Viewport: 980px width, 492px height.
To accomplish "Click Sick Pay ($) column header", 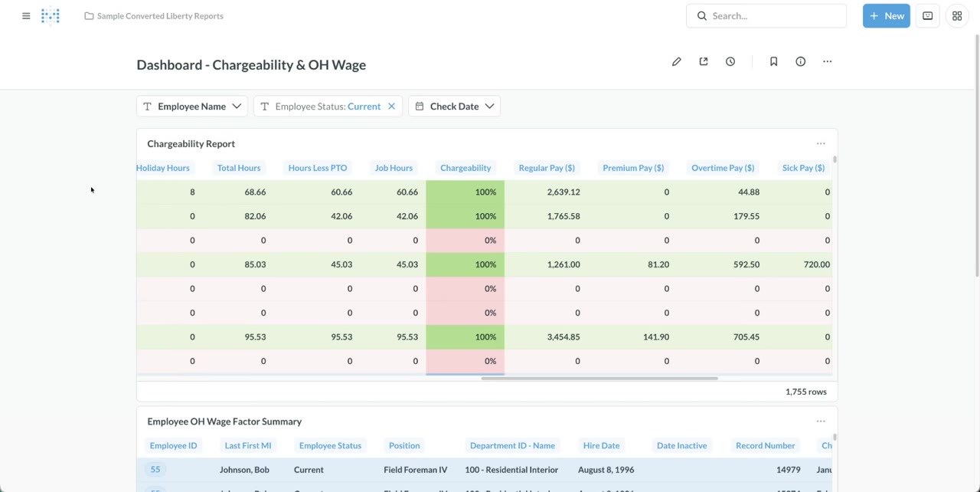I will [x=803, y=168].
